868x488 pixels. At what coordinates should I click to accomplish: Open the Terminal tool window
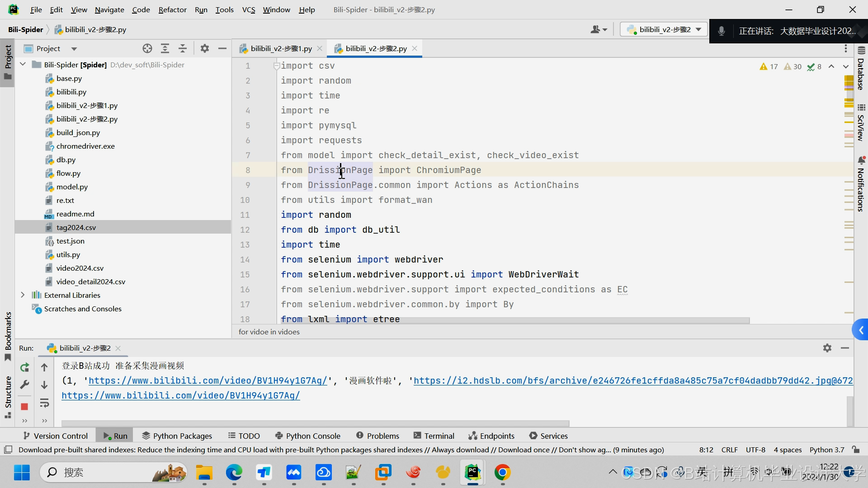point(434,436)
